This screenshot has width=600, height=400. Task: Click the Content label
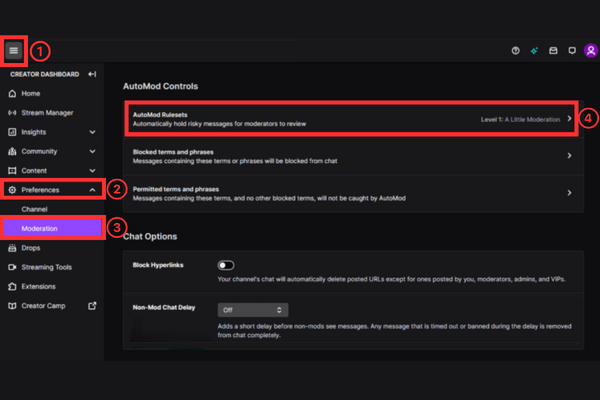point(34,171)
